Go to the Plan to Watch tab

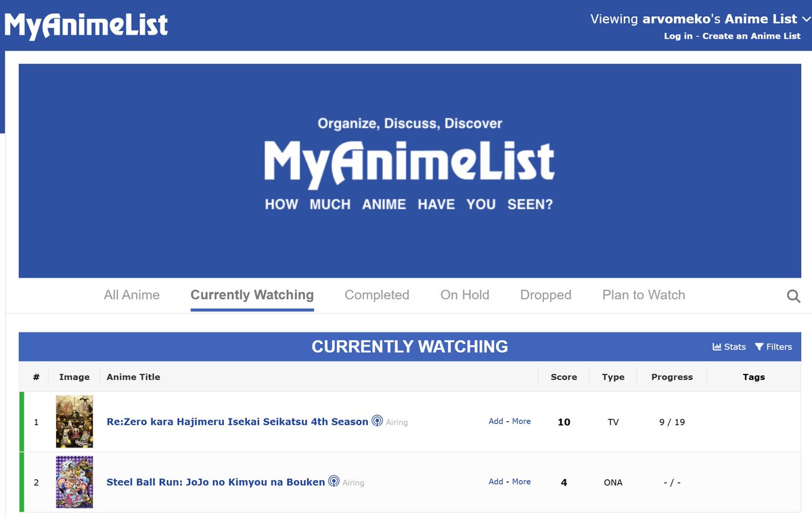[x=644, y=295]
